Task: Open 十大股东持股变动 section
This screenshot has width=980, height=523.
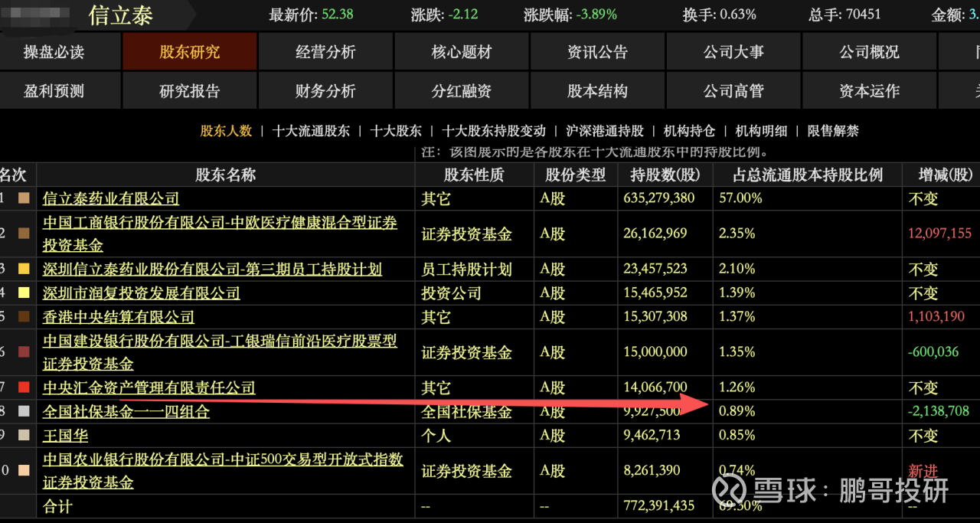Action: coord(494,131)
